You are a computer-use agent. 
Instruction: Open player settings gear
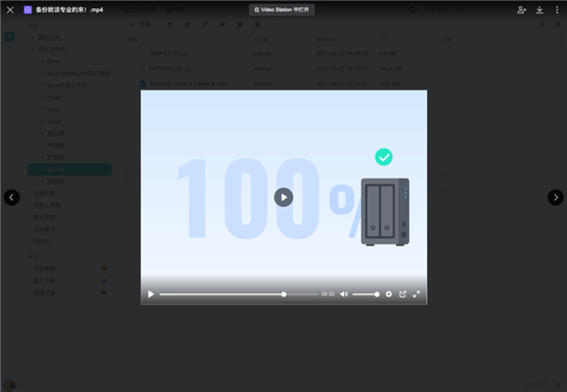[388, 294]
